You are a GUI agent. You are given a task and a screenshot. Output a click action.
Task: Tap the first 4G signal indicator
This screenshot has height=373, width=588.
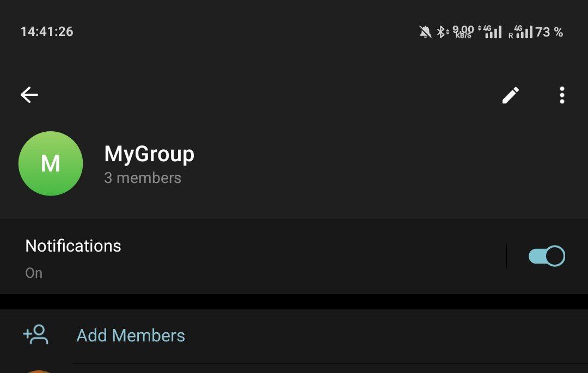click(490, 32)
